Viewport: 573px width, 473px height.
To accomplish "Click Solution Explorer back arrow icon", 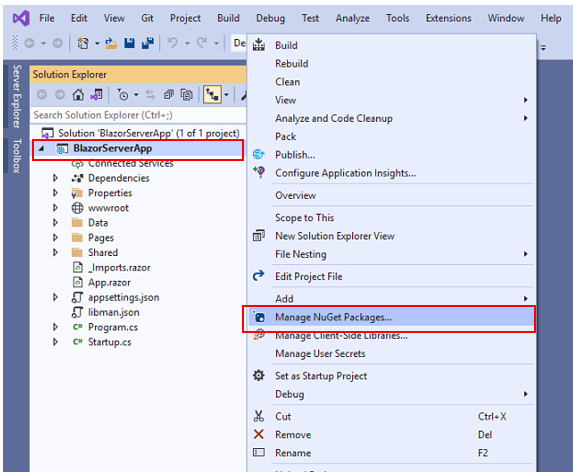I will [x=42, y=95].
